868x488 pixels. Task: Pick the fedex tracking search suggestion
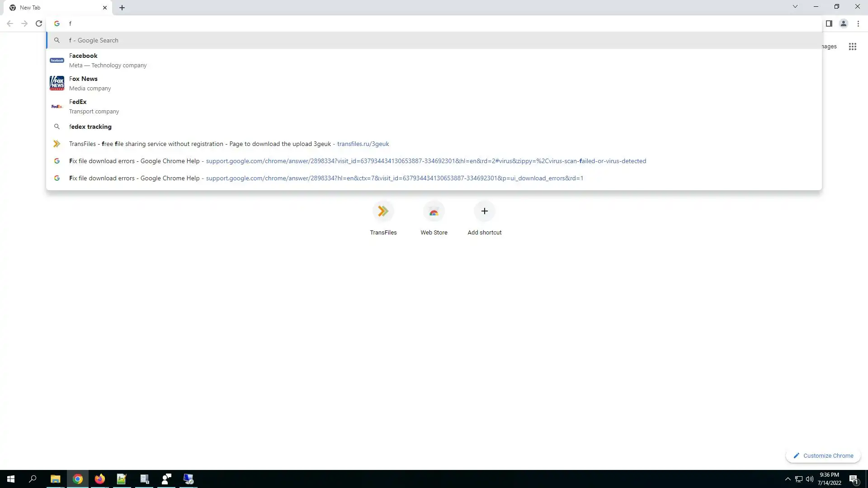(90, 127)
